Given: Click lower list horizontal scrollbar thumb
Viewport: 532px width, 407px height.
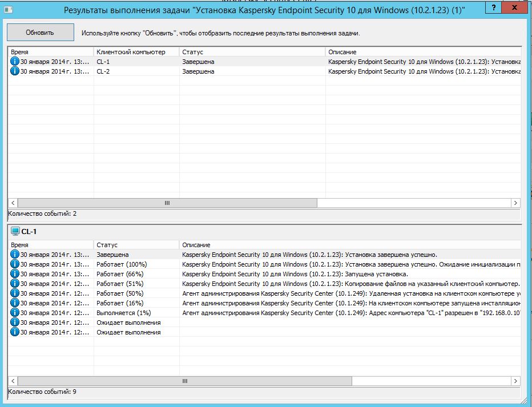Looking at the screenshot, I should pyautogui.click(x=185, y=381).
